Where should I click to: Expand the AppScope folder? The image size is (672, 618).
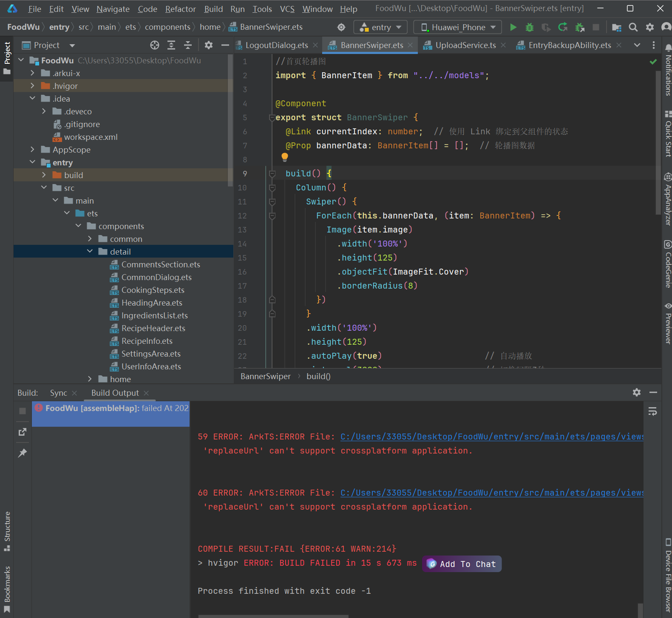click(32, 150)
